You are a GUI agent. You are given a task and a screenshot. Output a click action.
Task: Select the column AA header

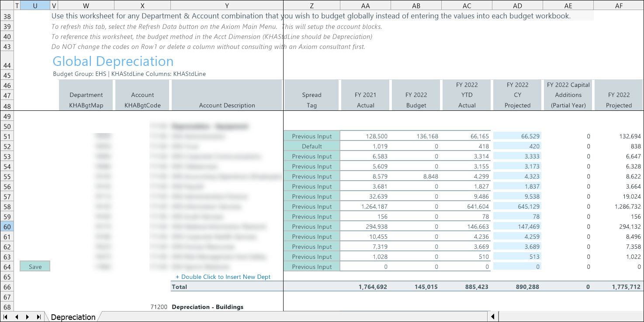click(x=365, y=6)
